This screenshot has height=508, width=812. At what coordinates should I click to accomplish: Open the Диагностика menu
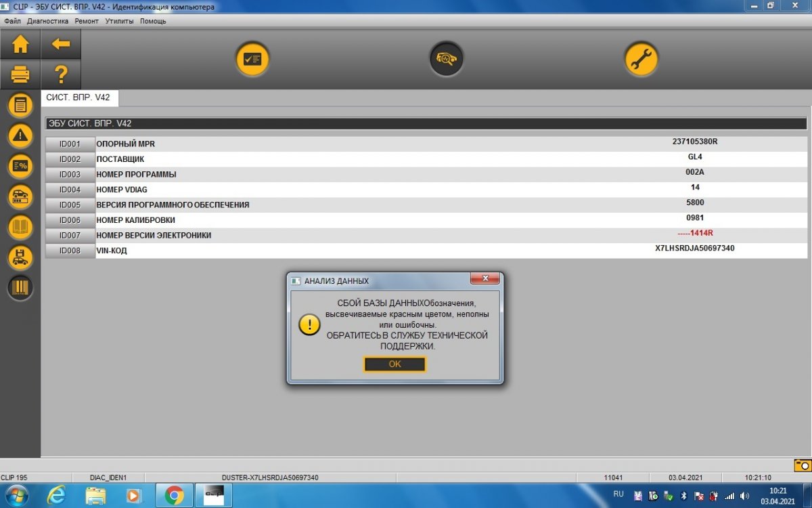[48, 21]
